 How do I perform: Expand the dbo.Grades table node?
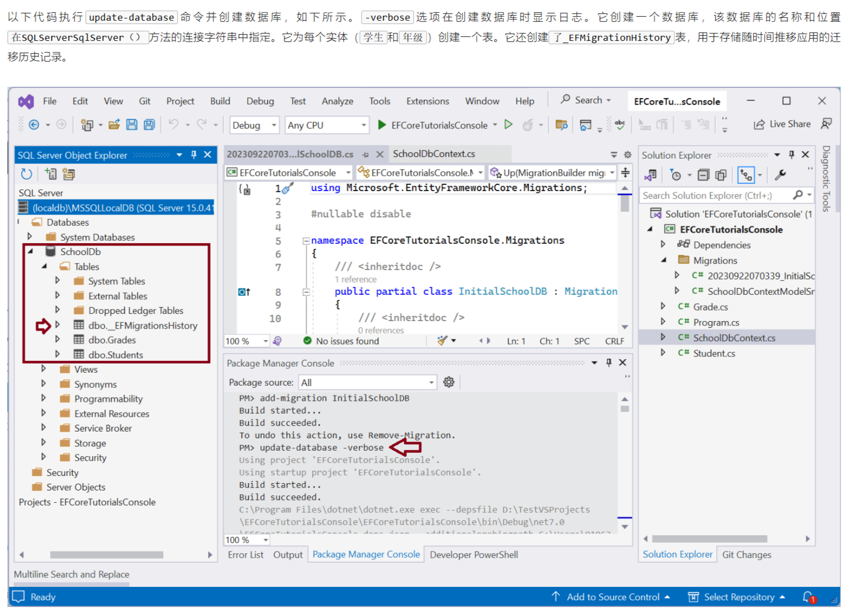[57, 339]
